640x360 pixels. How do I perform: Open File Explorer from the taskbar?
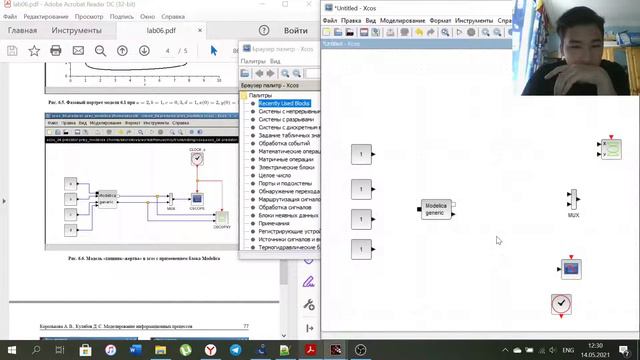pyautogui.click(x=160, y=350)
